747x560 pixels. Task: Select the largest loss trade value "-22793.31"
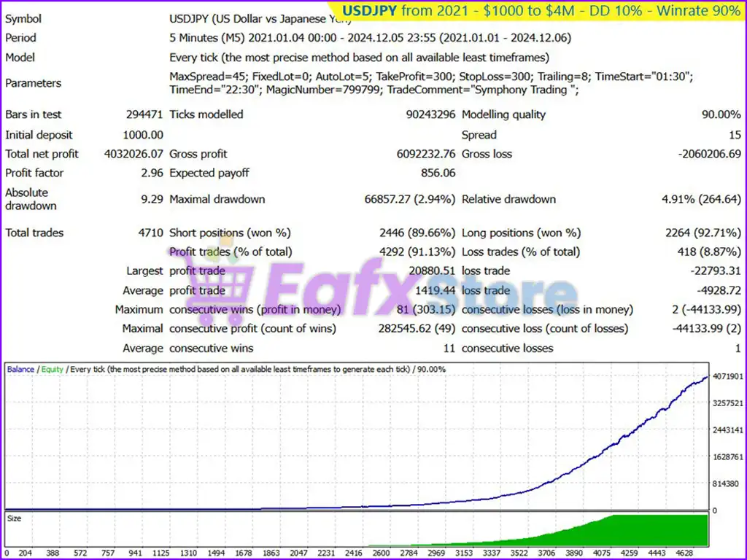coord(716,271)
